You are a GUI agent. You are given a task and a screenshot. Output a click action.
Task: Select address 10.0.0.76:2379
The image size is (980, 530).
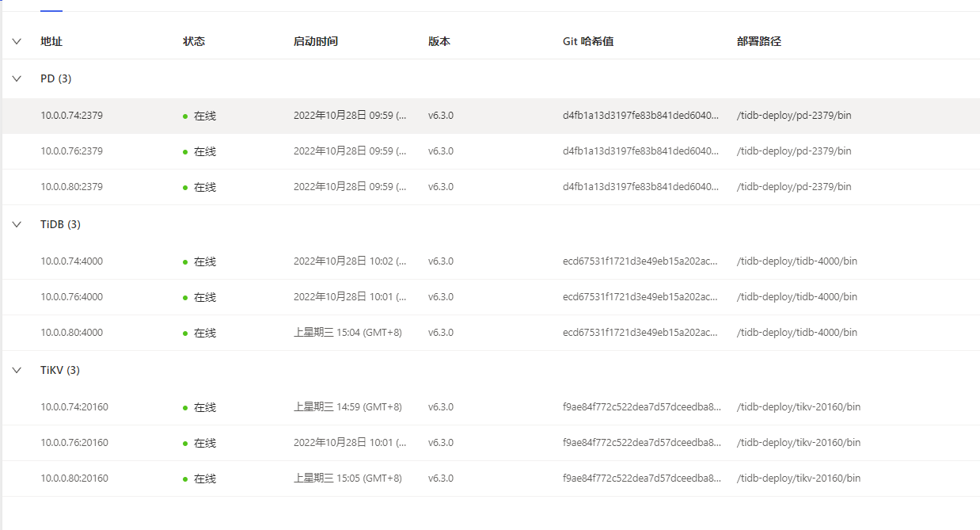pyautogui.click(x=72, y=151)
